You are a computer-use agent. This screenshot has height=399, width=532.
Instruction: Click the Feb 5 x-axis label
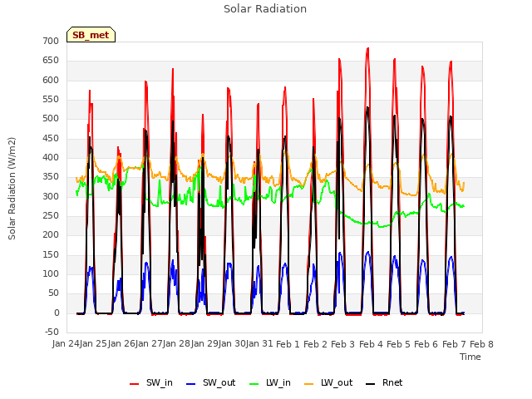(x=398, y=344)
